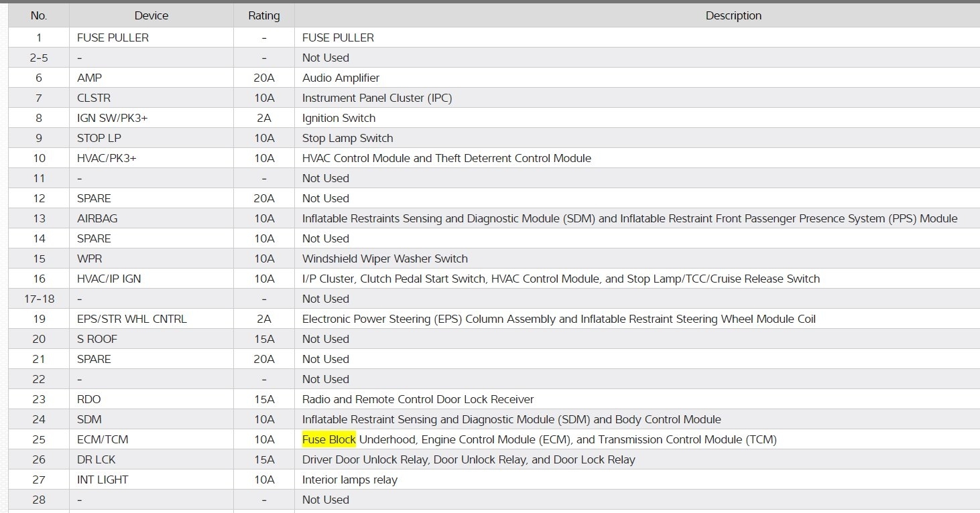Image resolution: width=980 pixels, height=513 pixels.
Task: Click the "Device" column header
Action: point(151,15)
